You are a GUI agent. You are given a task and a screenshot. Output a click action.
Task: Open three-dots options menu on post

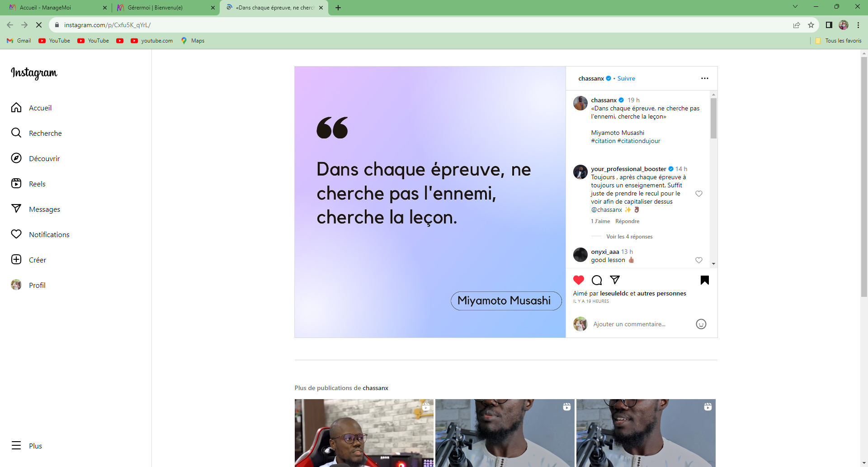[x=704, y=78]
